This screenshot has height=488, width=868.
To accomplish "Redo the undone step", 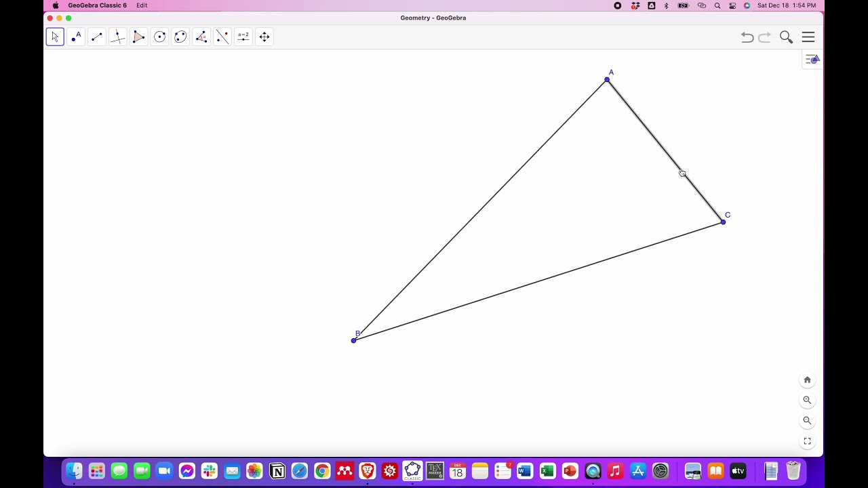I will 765,37.
